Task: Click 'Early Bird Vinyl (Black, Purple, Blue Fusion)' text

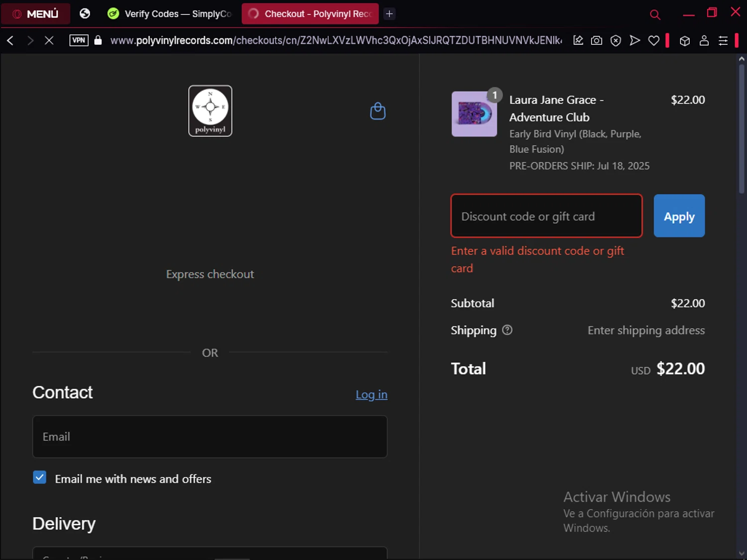Action: 575,141
